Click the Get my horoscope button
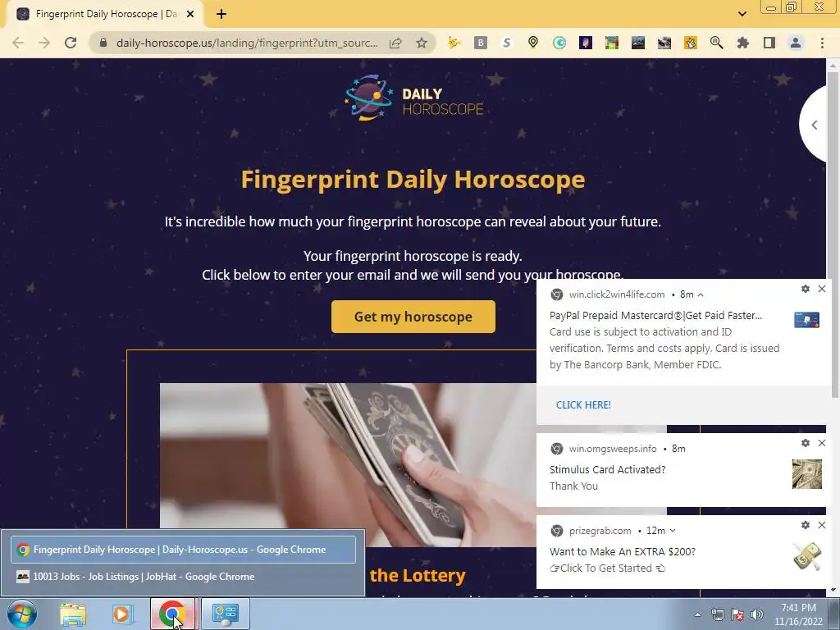Image resolution: width=840 pixels, height=630 pixels. (413, 317)
